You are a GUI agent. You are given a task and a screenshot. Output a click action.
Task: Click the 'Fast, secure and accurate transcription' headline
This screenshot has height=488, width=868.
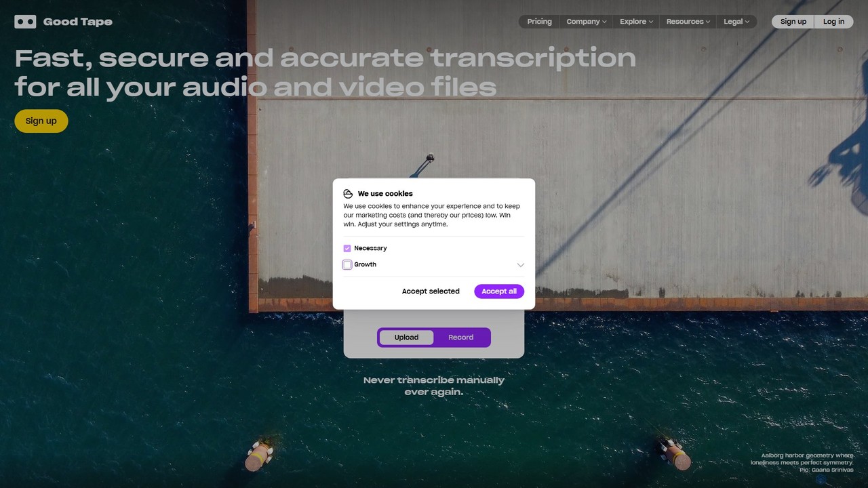pos(325,58)
